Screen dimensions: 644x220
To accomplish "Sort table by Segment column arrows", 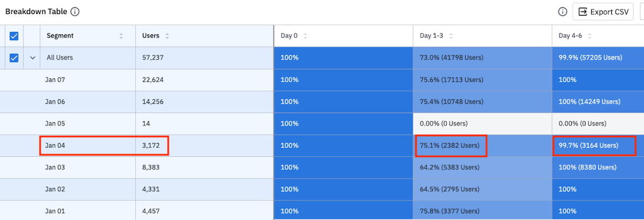I will (121, 36).
